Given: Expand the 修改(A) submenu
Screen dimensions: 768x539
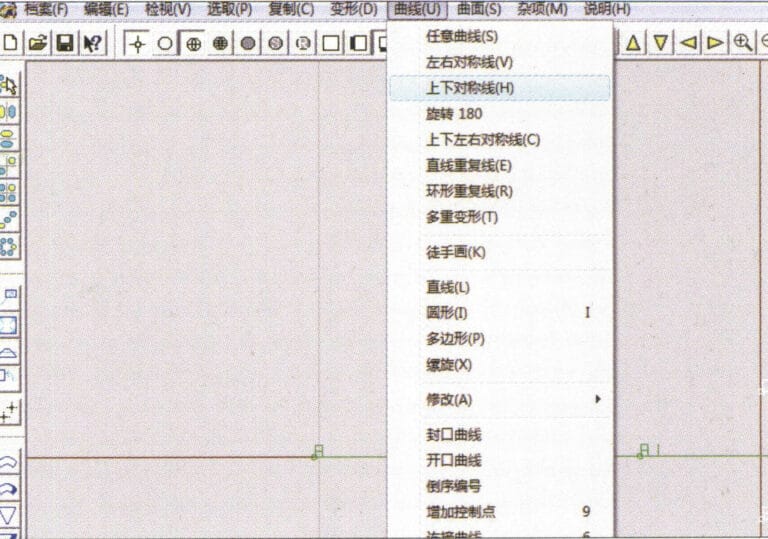Looking at the screenshot, I should pos(501,399).
